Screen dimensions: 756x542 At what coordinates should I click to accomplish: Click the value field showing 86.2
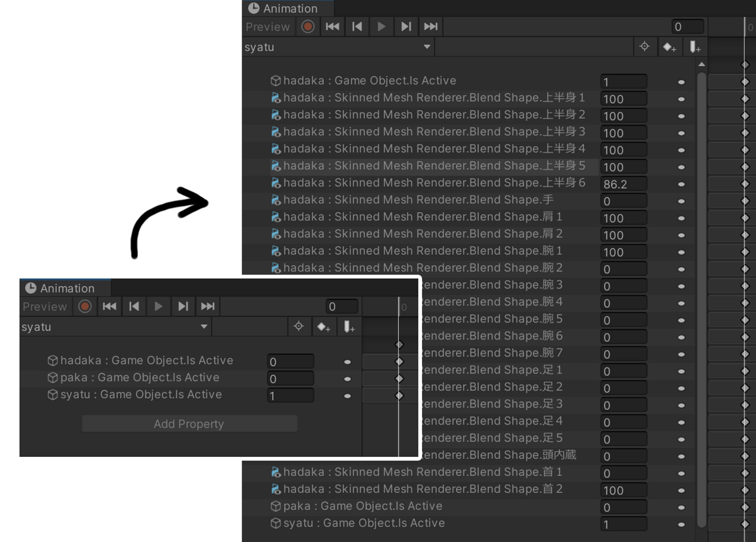pos(623,184)
